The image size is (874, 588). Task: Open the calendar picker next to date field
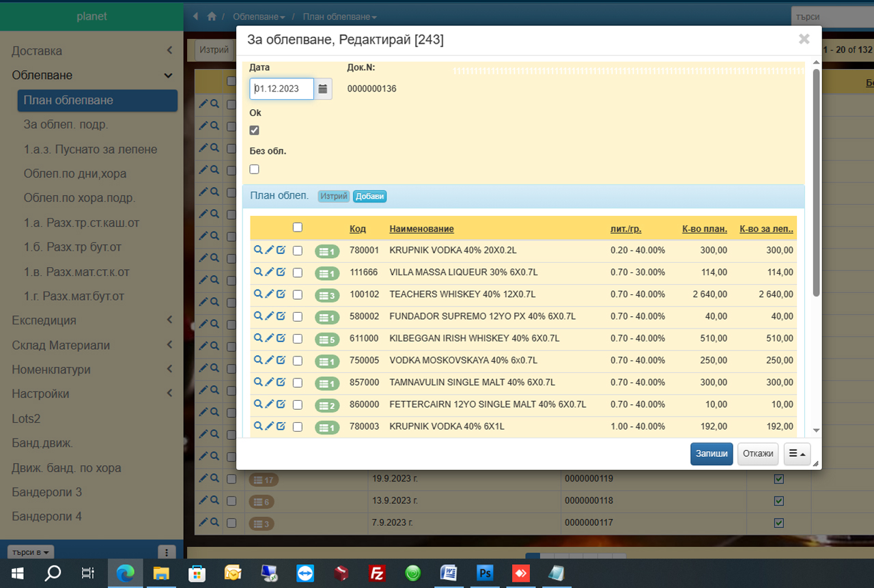(x=323, y=89)
